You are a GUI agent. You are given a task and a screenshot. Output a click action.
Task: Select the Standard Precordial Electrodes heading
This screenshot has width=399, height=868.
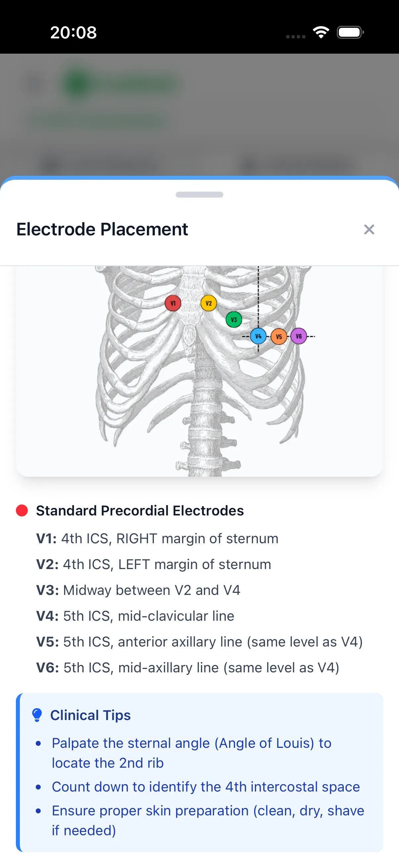coord(140,510)
